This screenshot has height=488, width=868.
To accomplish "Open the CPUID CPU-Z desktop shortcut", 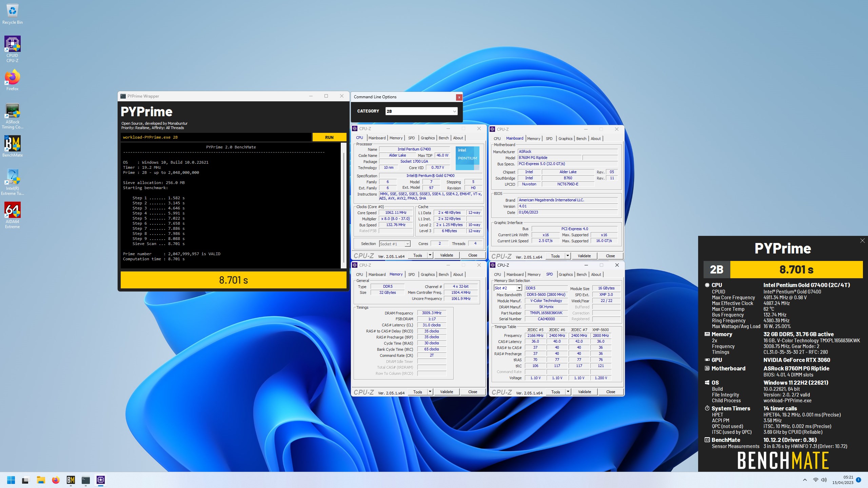I will click(x=12, y=49).
